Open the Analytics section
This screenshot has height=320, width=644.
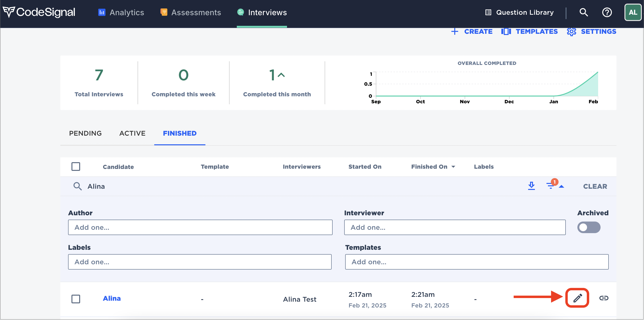(121, 12)
